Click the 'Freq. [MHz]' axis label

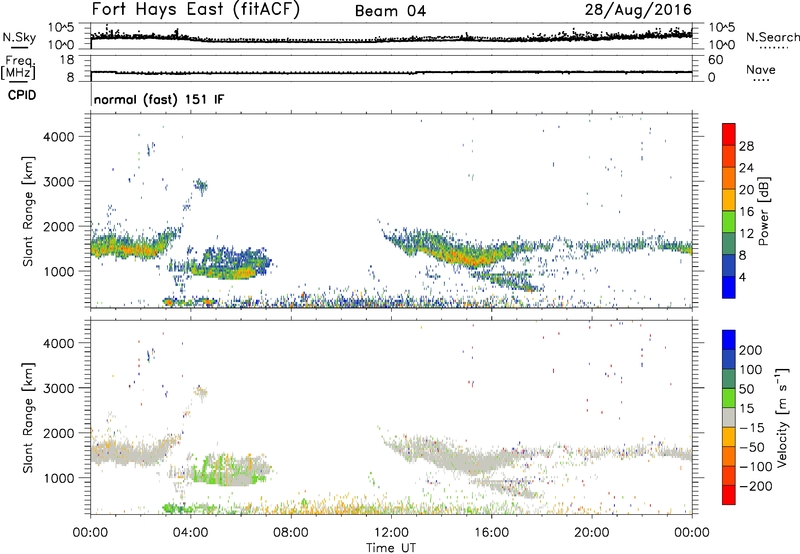tap(18, 67)
